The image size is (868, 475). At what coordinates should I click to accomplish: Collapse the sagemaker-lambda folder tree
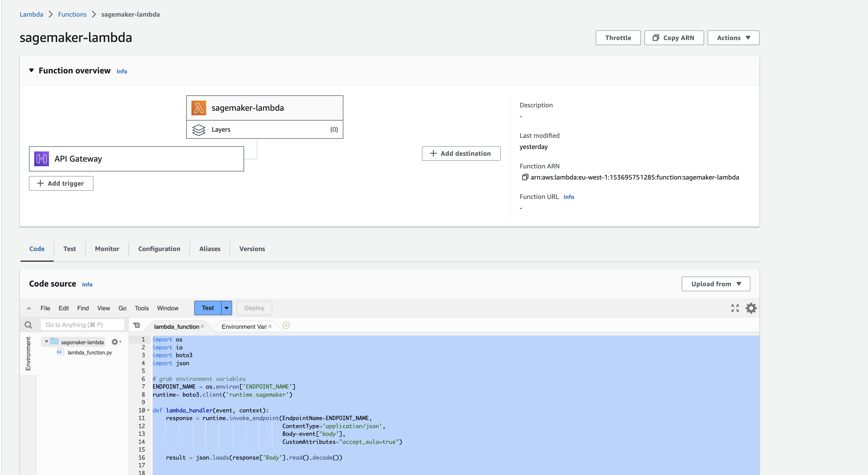pyautogui.click(x=47, y=342)
